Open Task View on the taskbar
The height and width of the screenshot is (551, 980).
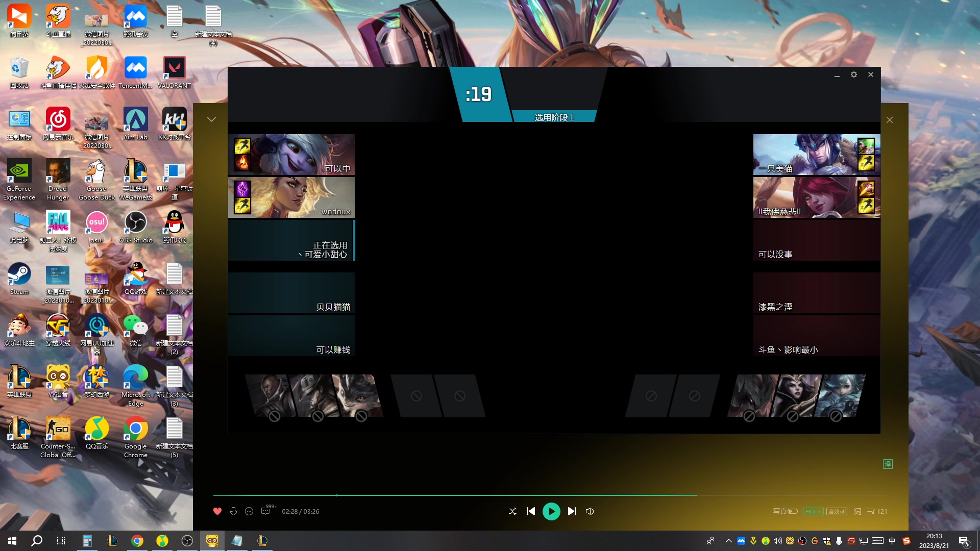(x=61, y=541)
